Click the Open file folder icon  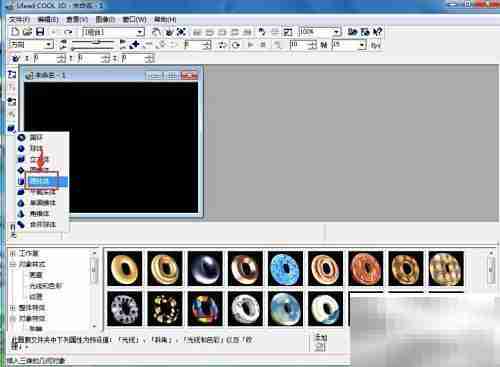coord(27,32)
